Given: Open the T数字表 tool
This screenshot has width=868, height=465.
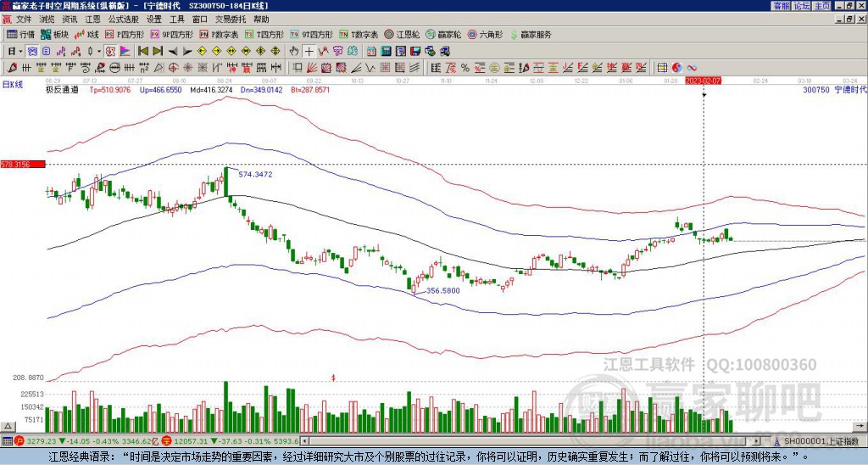Looking at the screenshot, I should [359, 34].
